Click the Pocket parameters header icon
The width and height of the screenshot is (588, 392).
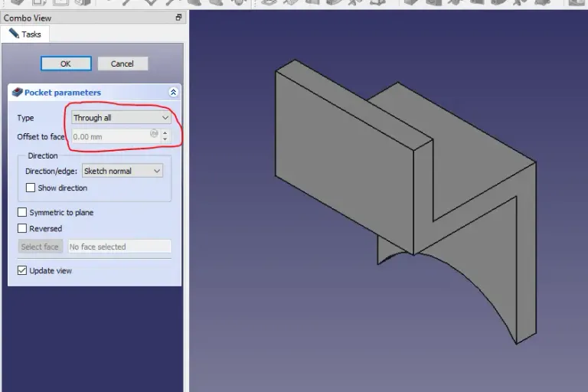click(17, 93)
